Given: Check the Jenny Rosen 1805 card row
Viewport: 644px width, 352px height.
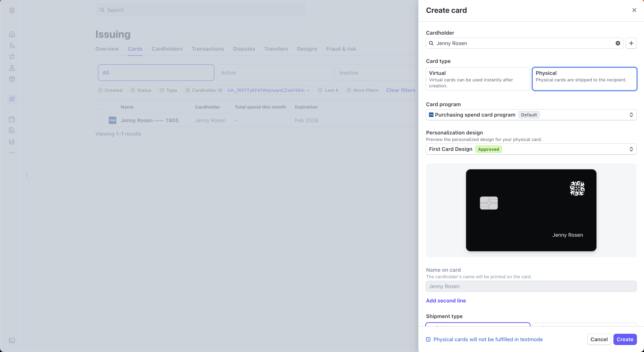Looking at the screenshot, I should 100,120.
